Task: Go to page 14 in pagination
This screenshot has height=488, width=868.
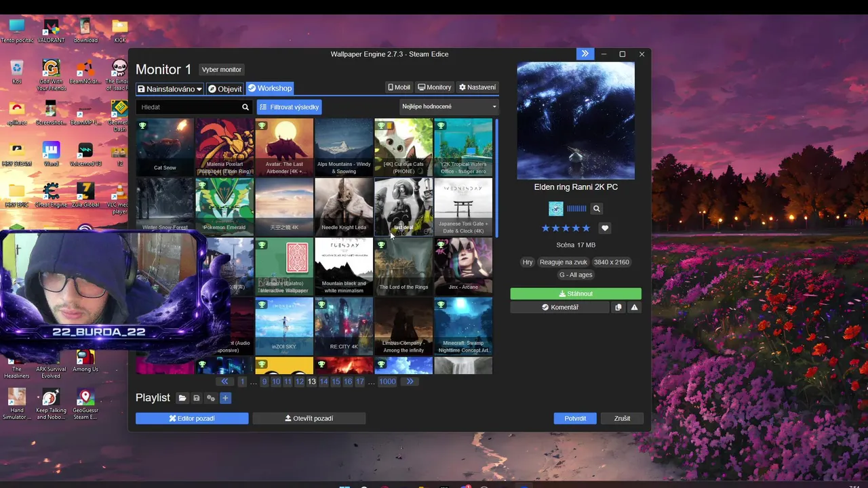Action: (323, 382)
